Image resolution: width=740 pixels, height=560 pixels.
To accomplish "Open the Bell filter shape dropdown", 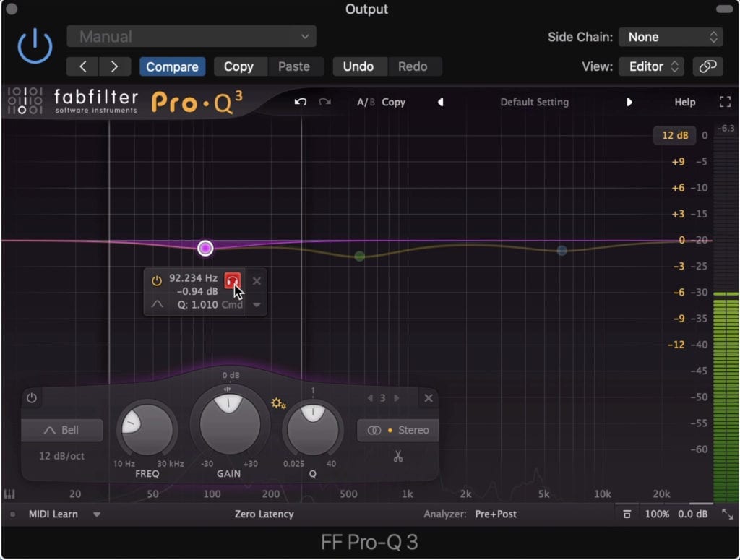I will 62,430.
